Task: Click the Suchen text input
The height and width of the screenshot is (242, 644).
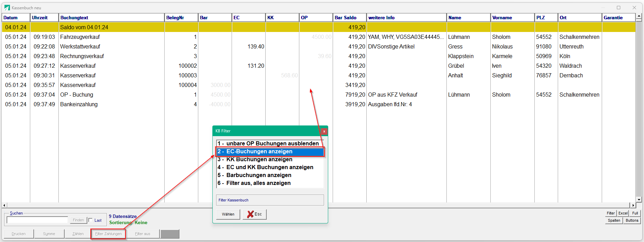Action: [37, 220]
